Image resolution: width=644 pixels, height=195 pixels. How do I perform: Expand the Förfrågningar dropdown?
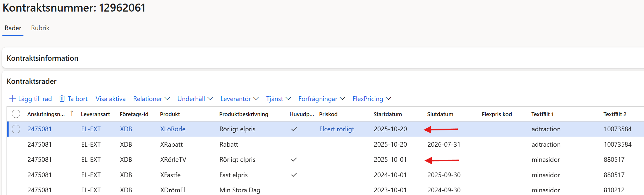(321, 99)
